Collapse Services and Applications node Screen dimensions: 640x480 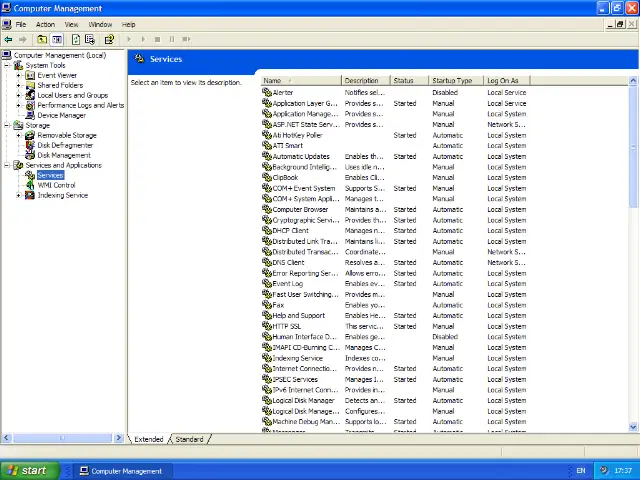tap(7, 165)
